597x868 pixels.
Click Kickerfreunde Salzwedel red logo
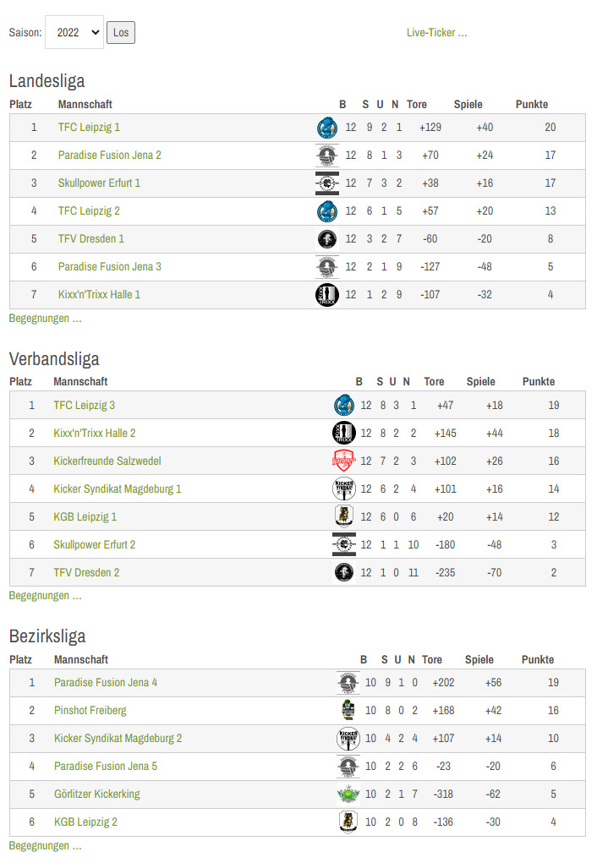click(344, 461)
